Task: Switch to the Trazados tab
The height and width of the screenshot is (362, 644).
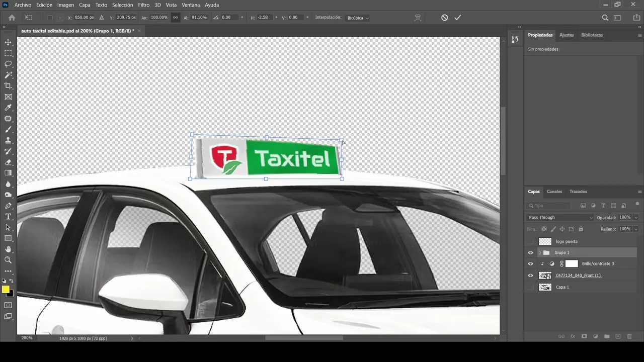Action: [578, 192]
